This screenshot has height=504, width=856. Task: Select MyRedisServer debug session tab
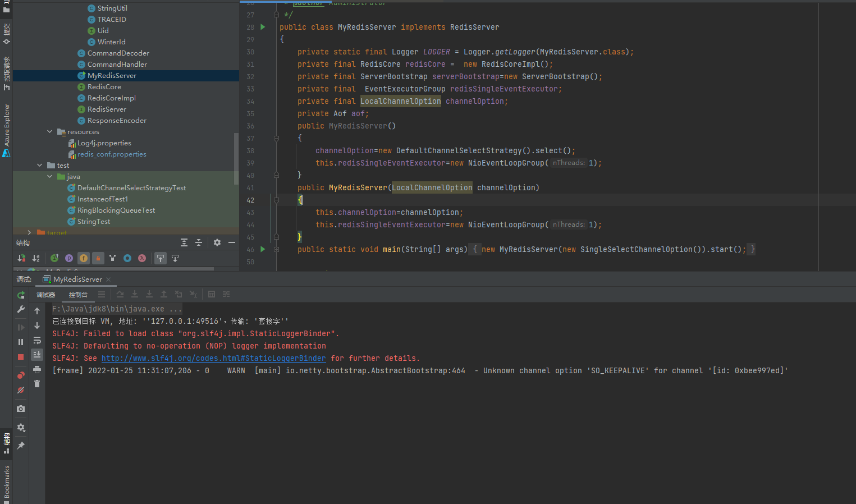[77, 280]
